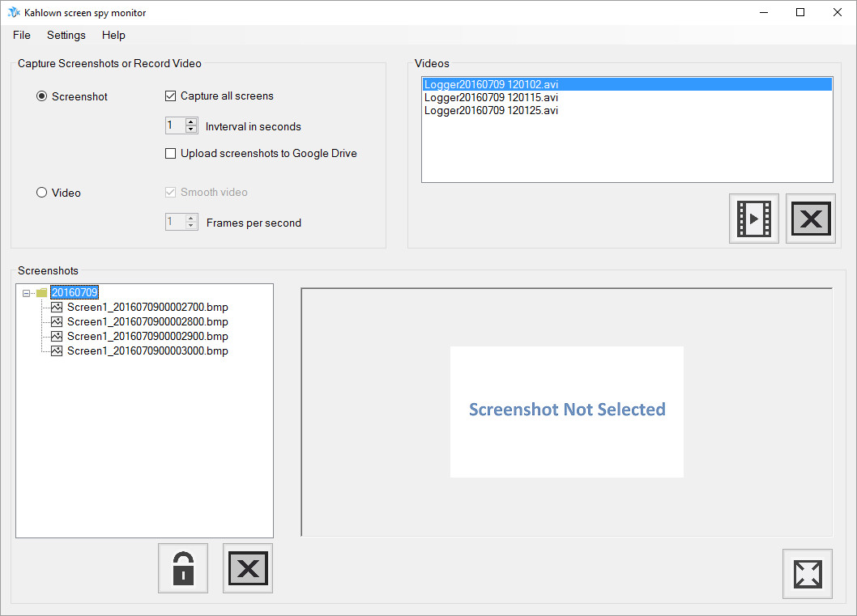Select the Screenshot radio button
The height and width of the screenshot is (616, 857).
pyautogui.click(x=41, y=96)
